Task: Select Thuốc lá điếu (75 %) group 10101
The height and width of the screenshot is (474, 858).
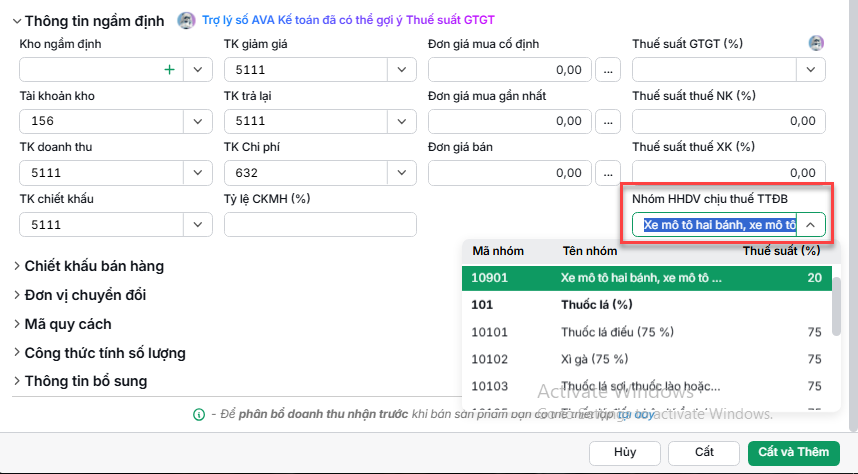Action: point(646,332)
